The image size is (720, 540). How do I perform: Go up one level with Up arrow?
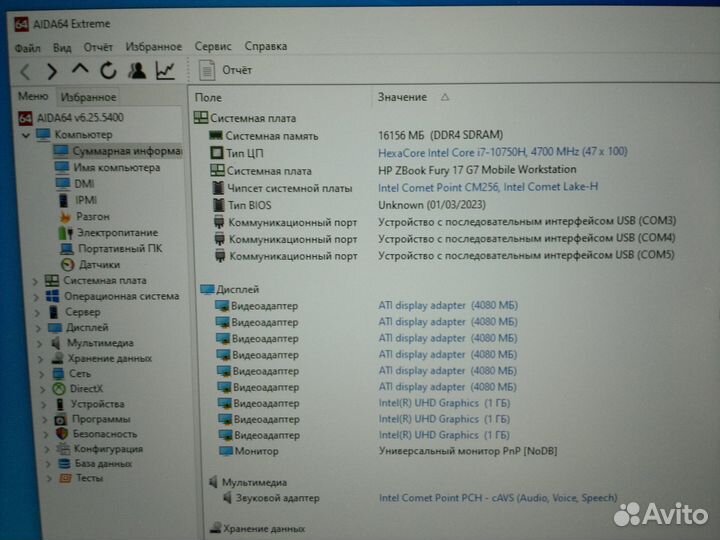pos(80,70)
